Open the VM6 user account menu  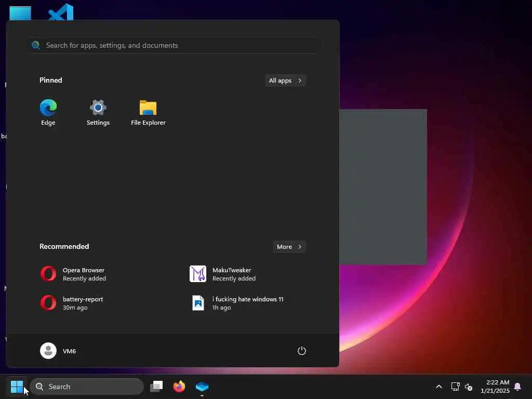point(58,351)
